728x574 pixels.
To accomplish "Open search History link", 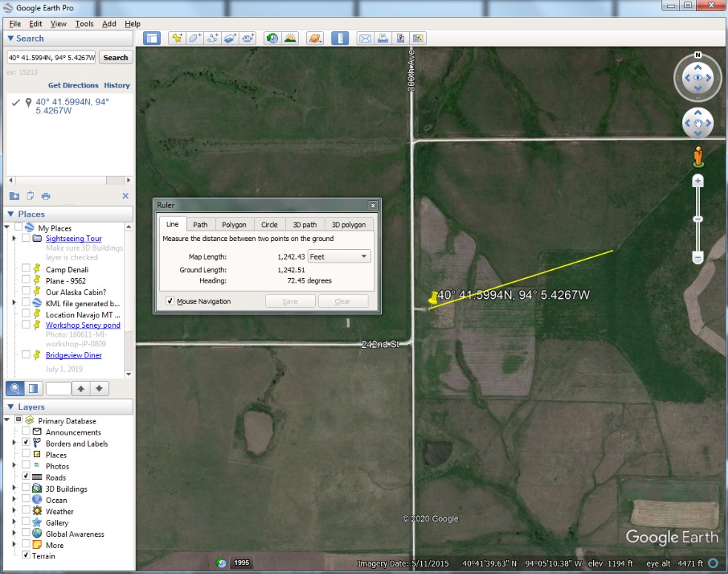I will pos(116,85).
